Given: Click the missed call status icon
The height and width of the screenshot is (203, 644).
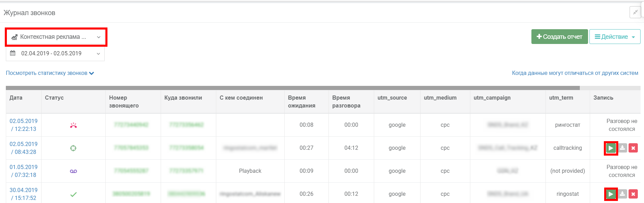Looking at the screenshot, I should [73, 125].
